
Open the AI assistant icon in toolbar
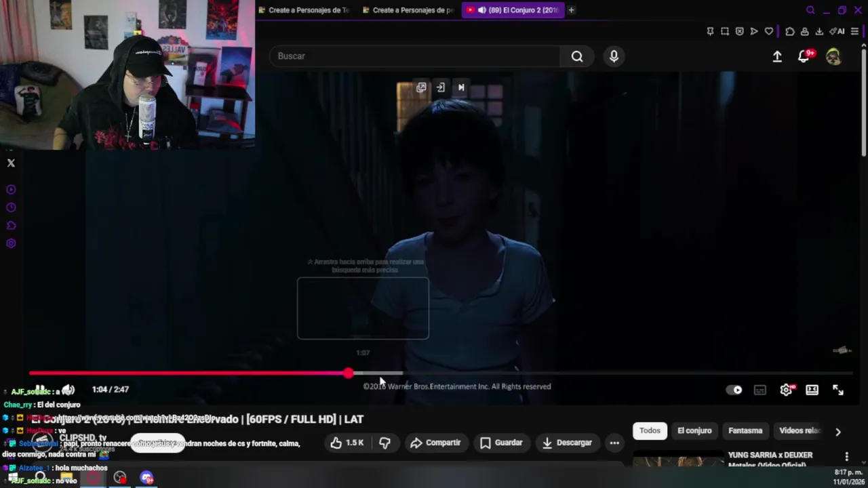point(837,31)
